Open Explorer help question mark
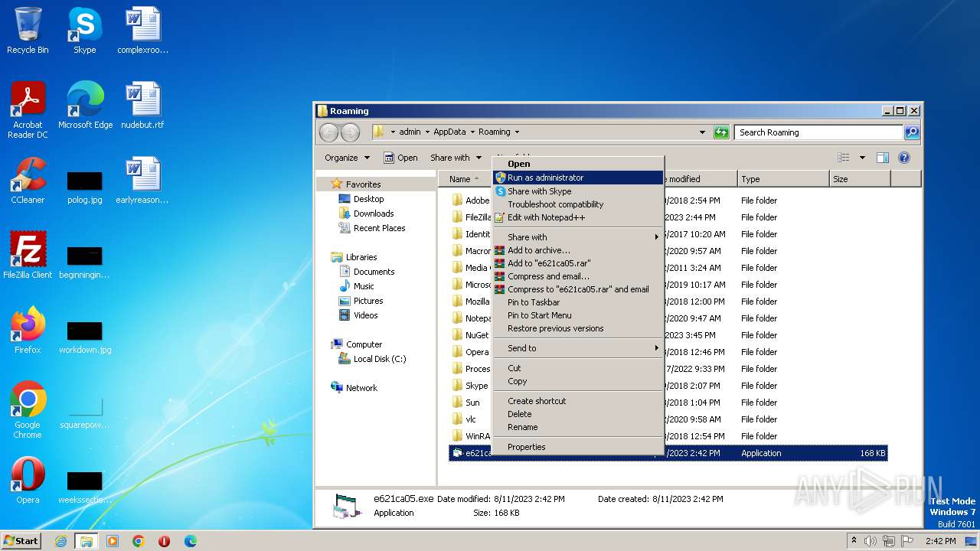Viewport: 980px width, 551px height. pos(903,158)
